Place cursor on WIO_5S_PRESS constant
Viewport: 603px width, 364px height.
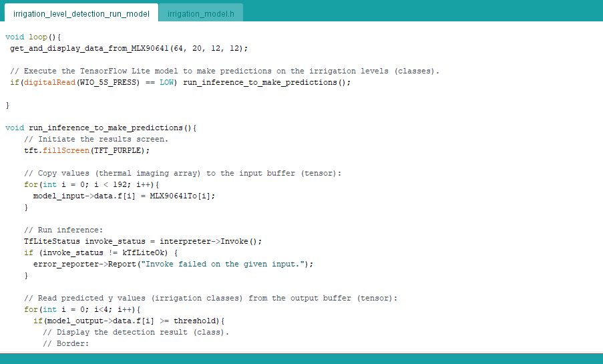pos(107,83)
